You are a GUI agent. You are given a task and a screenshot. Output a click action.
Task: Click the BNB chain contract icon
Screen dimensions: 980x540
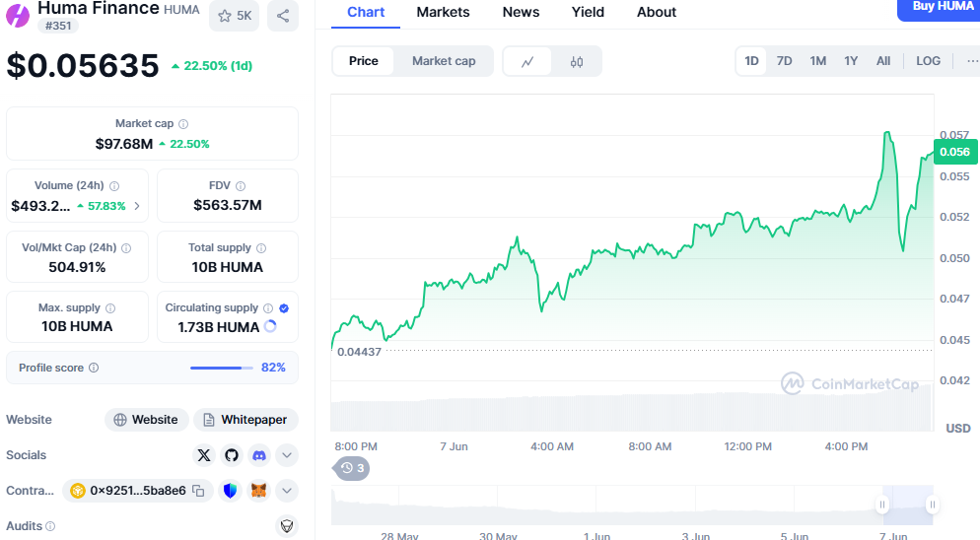78,491
